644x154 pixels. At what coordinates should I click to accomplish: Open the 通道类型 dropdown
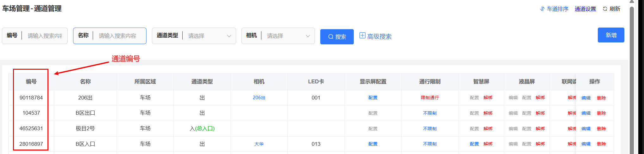(194, 36)
